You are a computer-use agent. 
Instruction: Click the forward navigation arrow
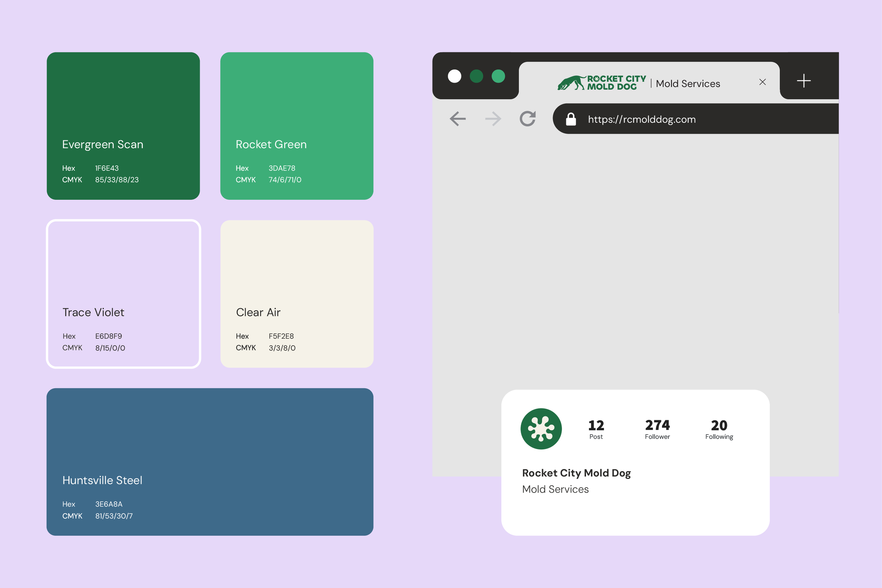(x=493, y=119)
